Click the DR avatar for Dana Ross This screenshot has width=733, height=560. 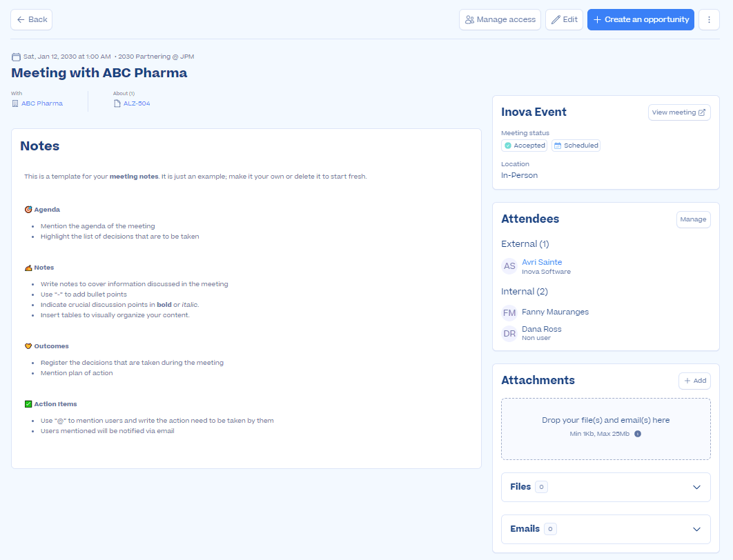click(x=509, y=333)
